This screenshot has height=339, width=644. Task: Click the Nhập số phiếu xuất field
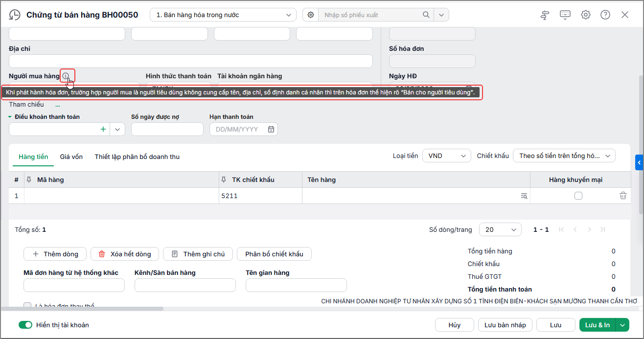tap(370, 15)
